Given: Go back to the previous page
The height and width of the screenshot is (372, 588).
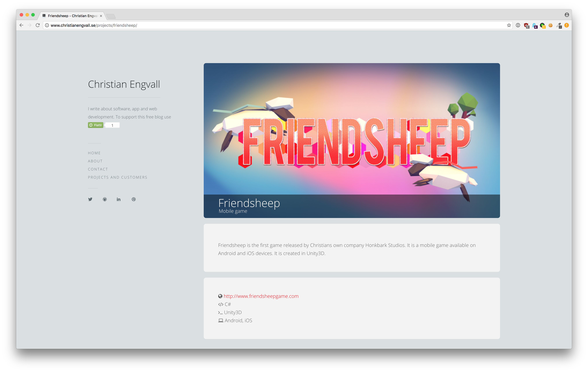Looking at the screenshot, I should pyautogui.click(x=22, y=25).
